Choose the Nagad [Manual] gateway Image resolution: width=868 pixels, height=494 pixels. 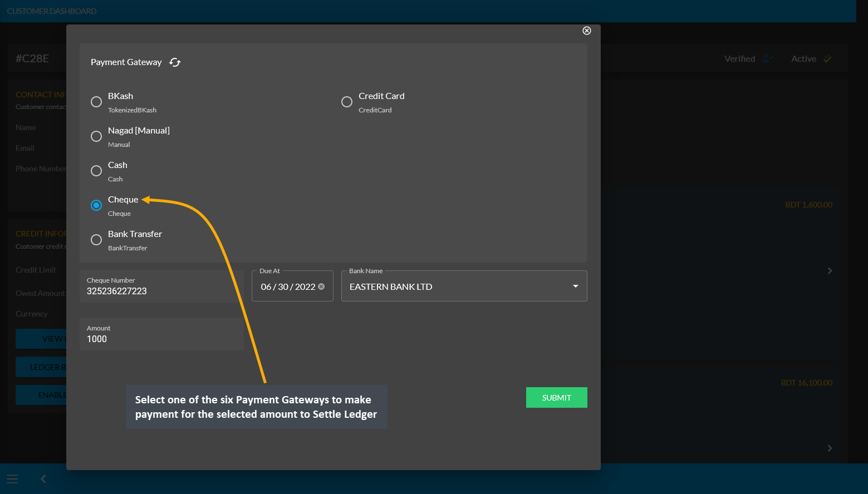(96, 136)
